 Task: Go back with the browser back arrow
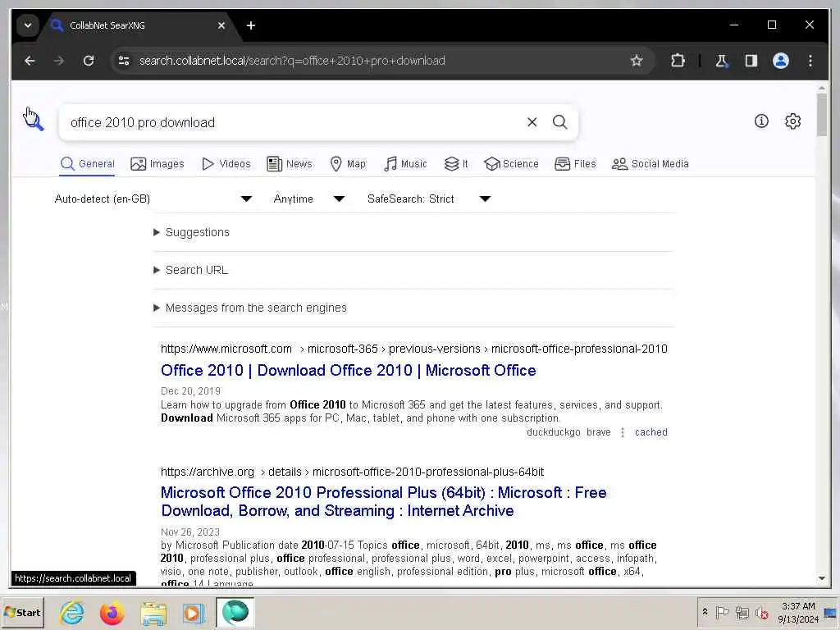click(30, 61)
